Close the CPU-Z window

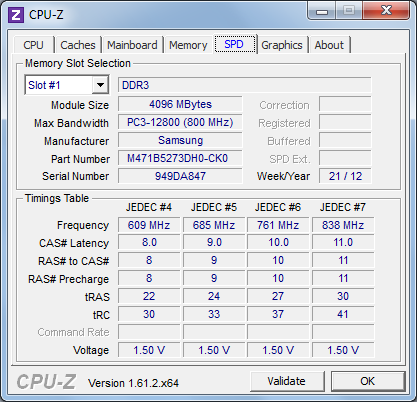386,10
